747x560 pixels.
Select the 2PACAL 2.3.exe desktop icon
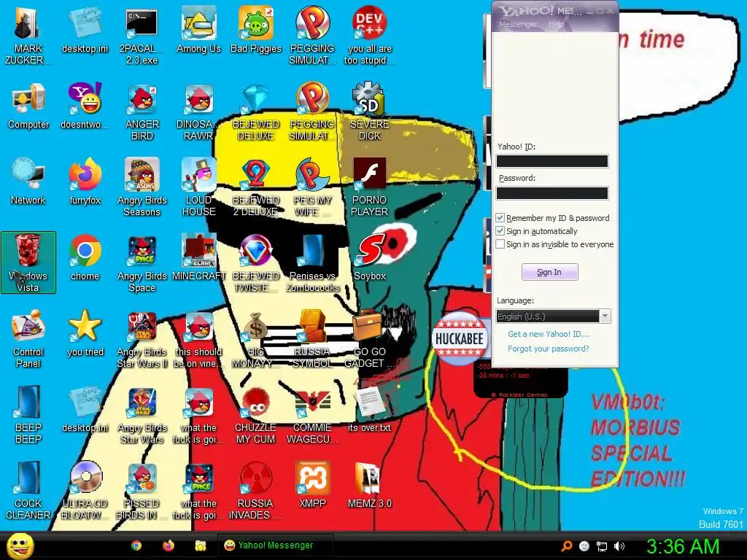pyautogui.click(x=142, y=35)
